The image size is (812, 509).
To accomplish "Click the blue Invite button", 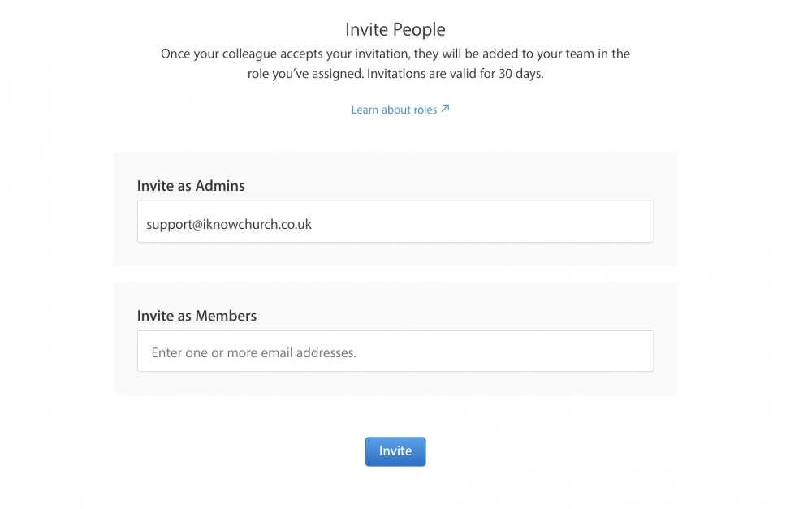I will tap(395, 451).
